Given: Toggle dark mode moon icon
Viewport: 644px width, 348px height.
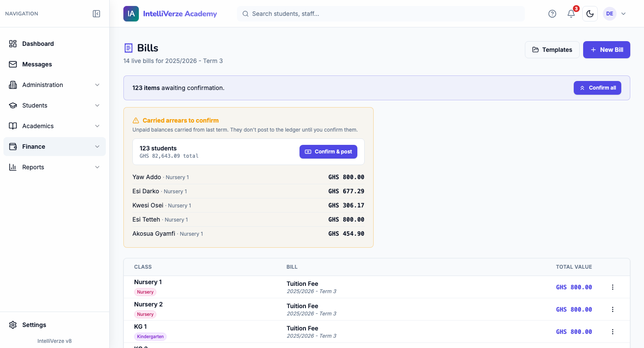Looking at the screenshot, I should [x=590, y=14].
